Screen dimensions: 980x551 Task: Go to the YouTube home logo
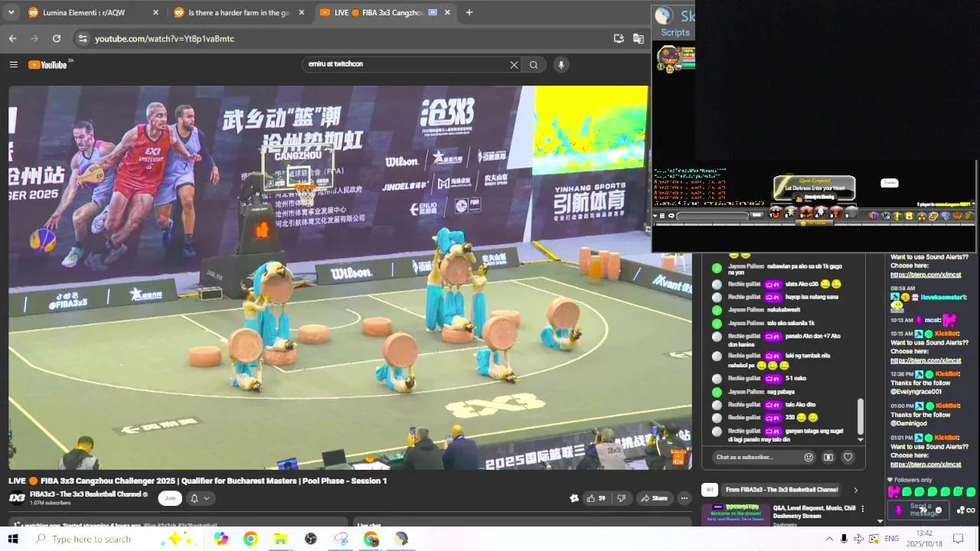pos(48,64)
